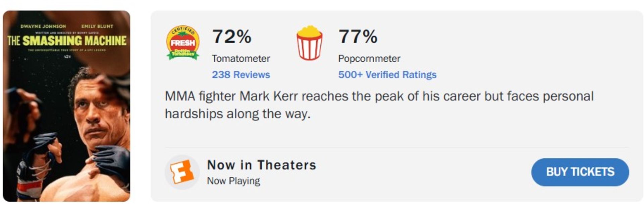Click the red popcorn bucket icon
Image resolution: width=644 pixels, height=206 pixels.
pyautogui.click(x=309, y=43)
